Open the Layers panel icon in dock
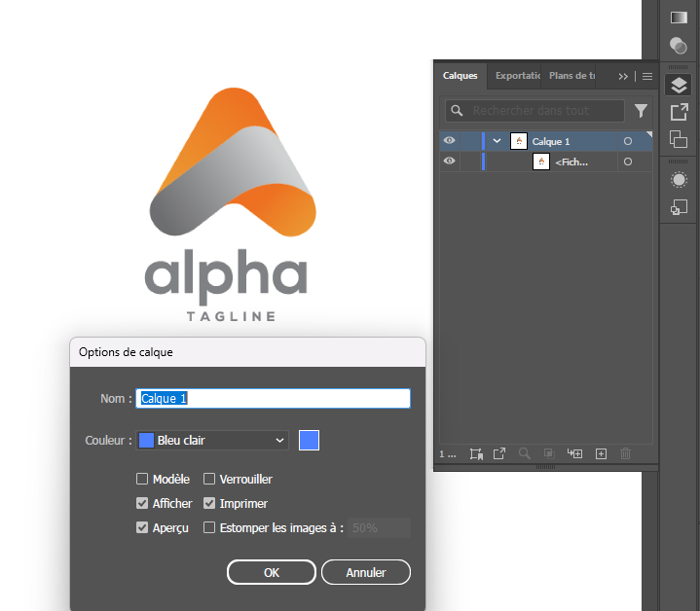 pos(679,86)
